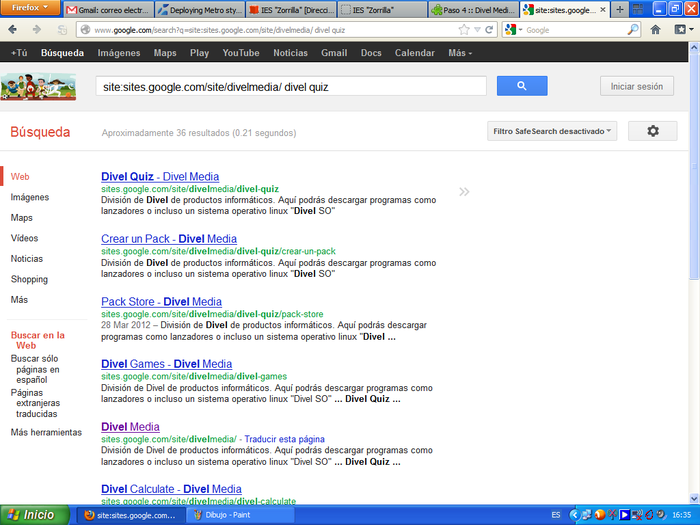Open Maps in the Google top bar
This screenshot has height=525, width=700.
tap(165, 53)
